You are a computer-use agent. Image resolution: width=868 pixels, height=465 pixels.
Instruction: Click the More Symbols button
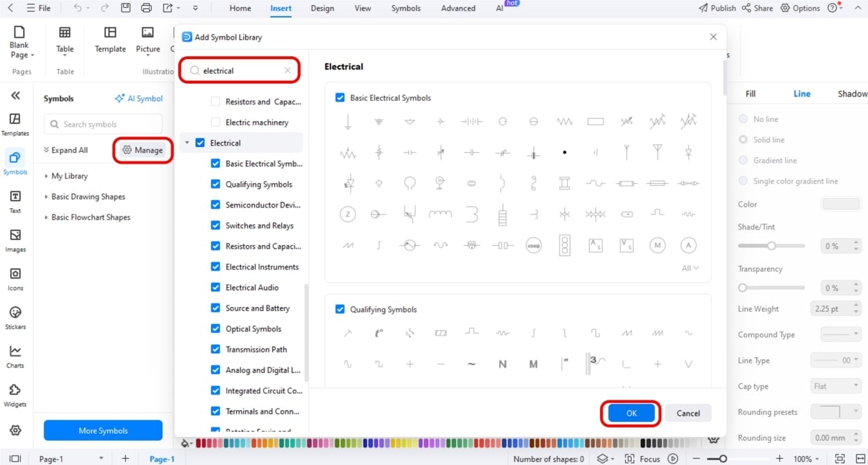(x=102, y=430)
